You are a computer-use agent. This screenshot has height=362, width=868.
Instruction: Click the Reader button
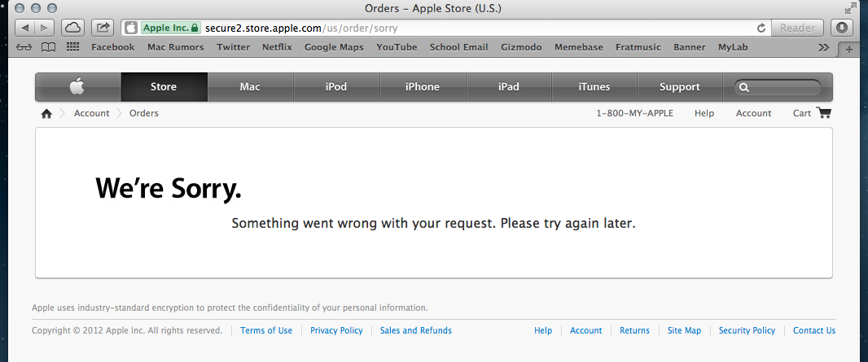click(797, 28)
